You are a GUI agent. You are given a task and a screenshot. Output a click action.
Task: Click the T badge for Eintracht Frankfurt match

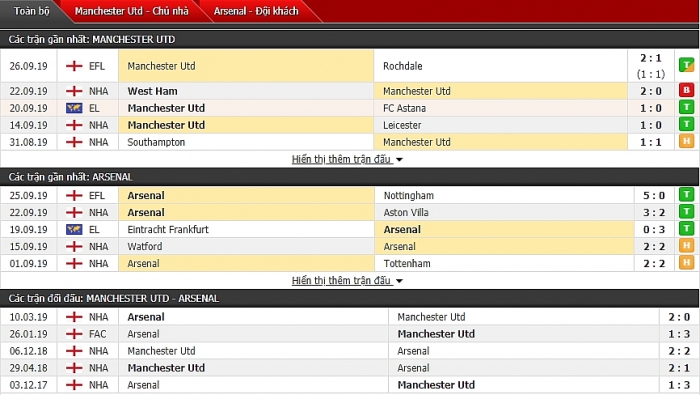(x=687, y=229)
